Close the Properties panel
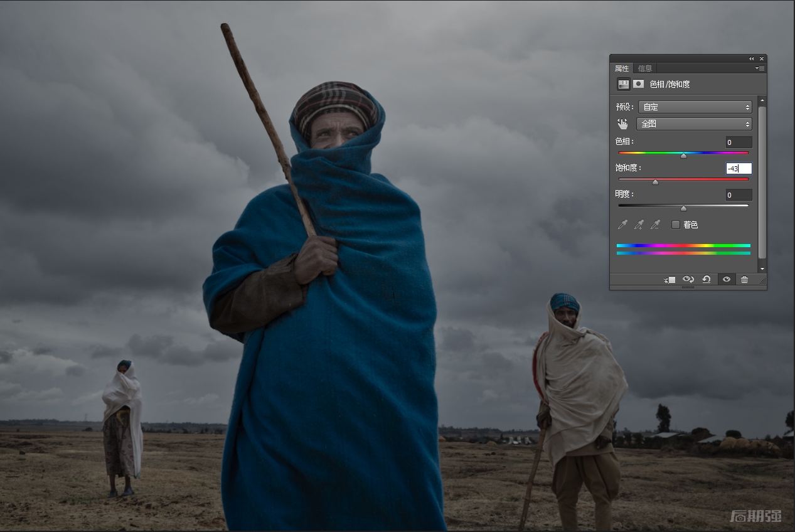 [762, 58]
